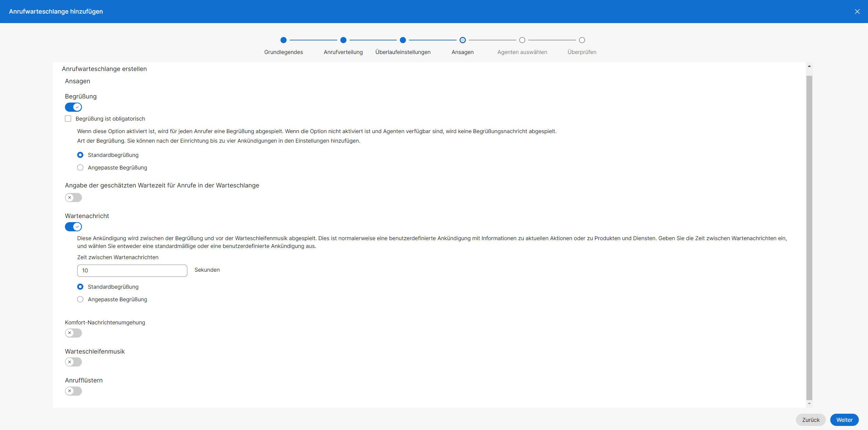Screen dimensions: 868x430
Task: Close the Anrufwarteschlange hinzufügen dialog
Action: (x=857, y=12)
